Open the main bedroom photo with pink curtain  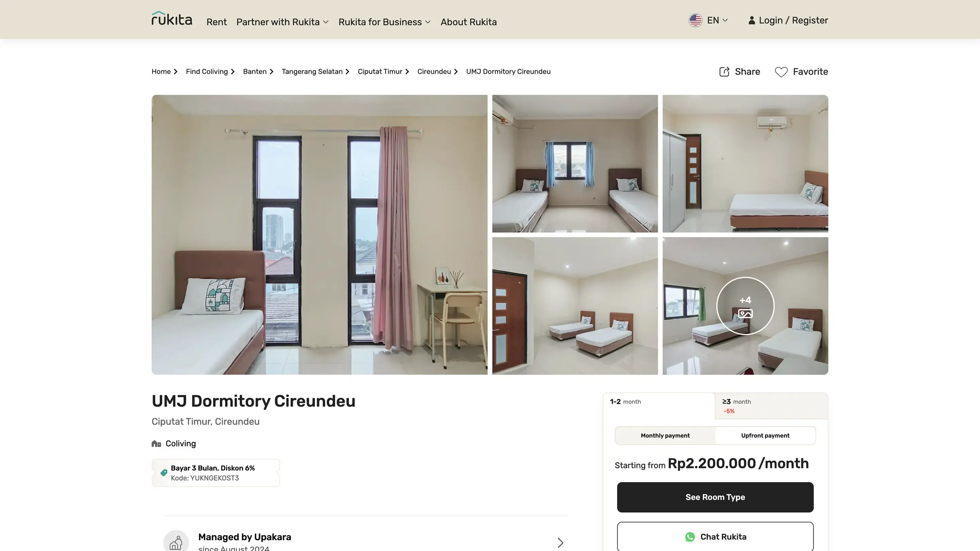[x=319, y=235]
